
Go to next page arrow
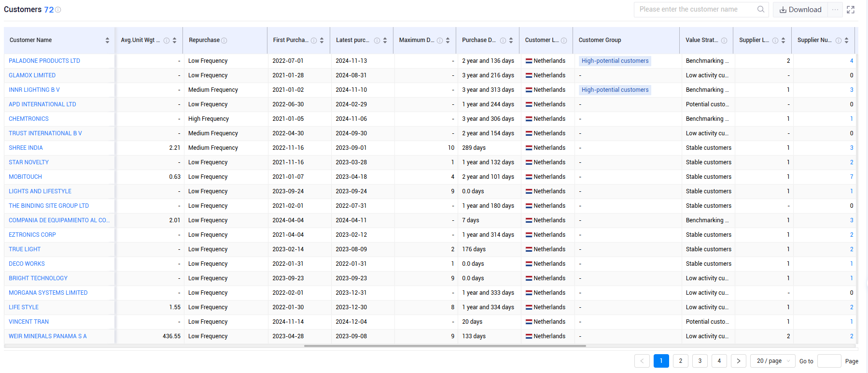click(x=739, y=361)
